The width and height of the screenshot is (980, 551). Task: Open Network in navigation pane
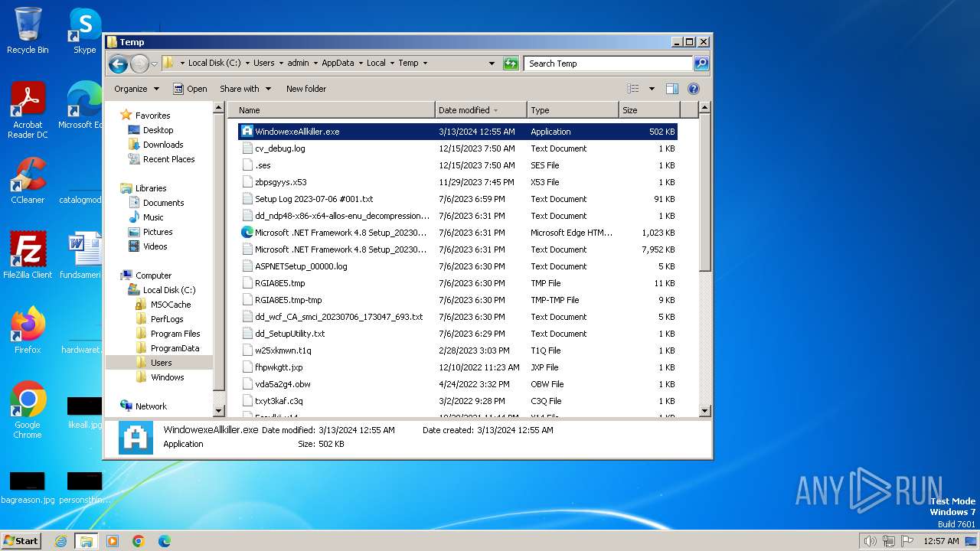[x=151, y=406]
